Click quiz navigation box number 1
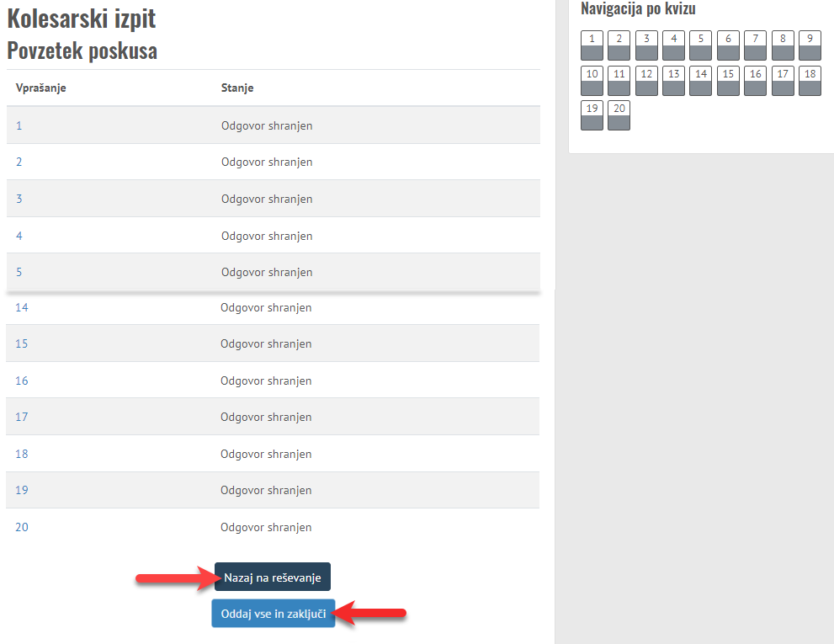Screen dimensions: 834x644 592,45
